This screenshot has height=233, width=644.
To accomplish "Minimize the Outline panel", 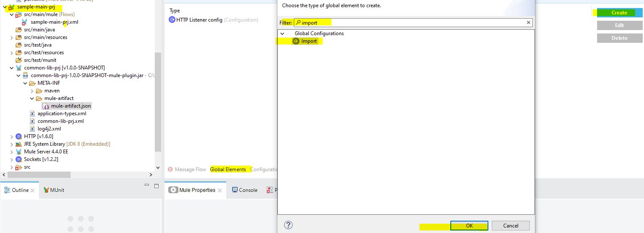I will click(x=147, y=185).
